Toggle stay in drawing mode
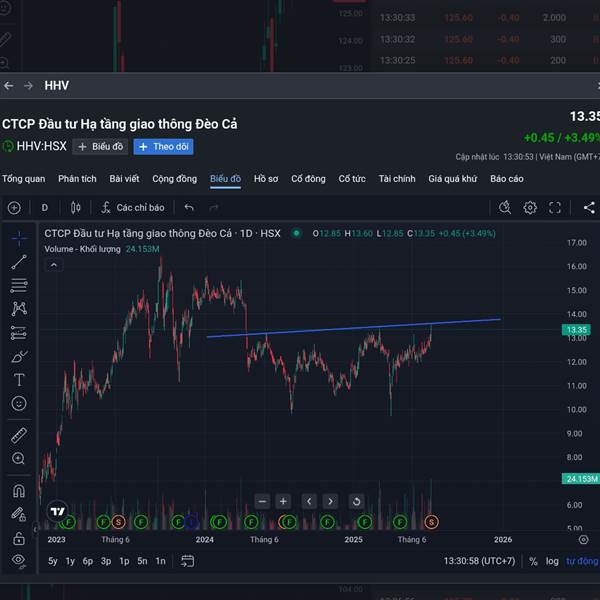The height and width of the screenshot is (600, 600). pos(19,514)
